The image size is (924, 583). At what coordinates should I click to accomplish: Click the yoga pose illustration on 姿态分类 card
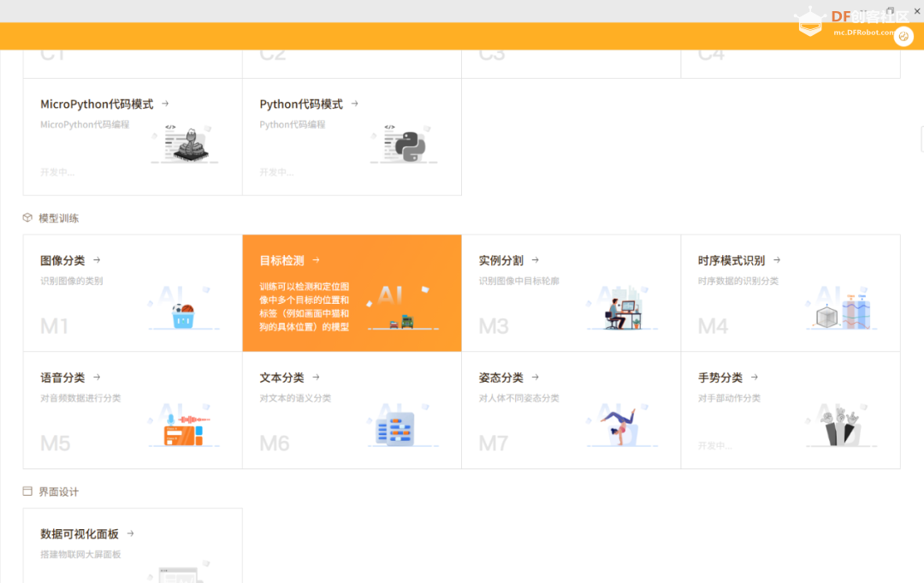620,424
